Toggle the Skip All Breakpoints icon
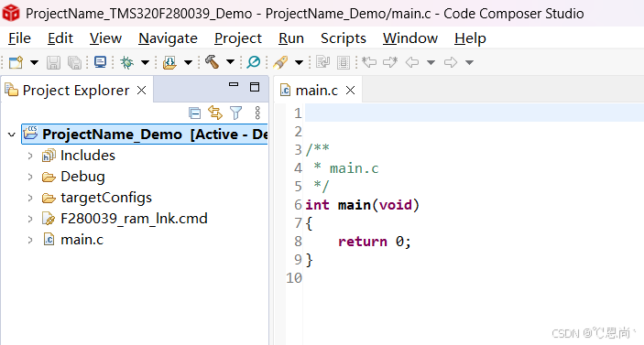The width and height of the screenshot is (644, 345). tap(254, 62)
